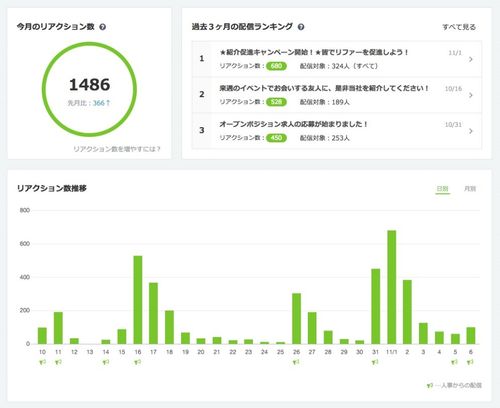This screenshot has height=408, width=500.
Task: Click the 200 y-axis label
Action: pos(25,310)
